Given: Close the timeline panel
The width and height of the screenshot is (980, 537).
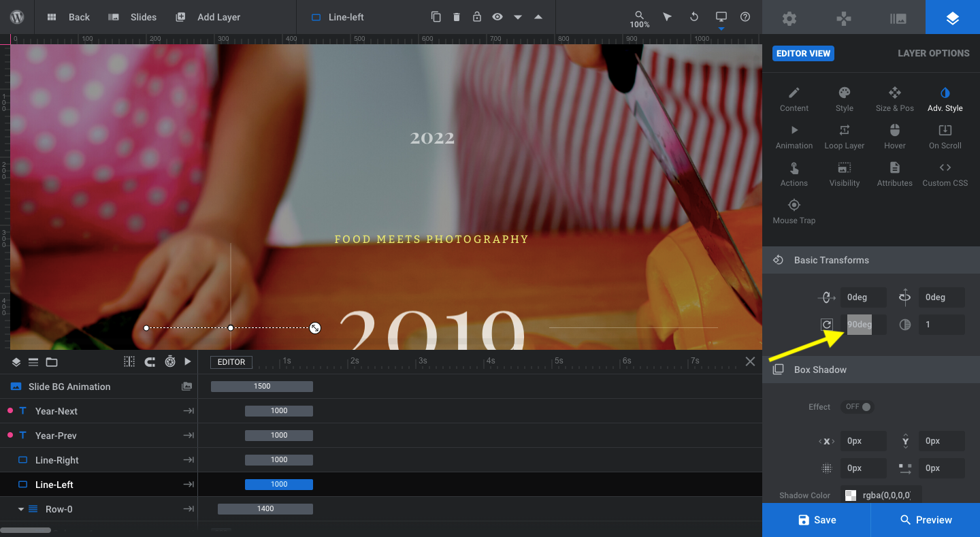Looking at the screenshot, I should (x=750, y=361).
